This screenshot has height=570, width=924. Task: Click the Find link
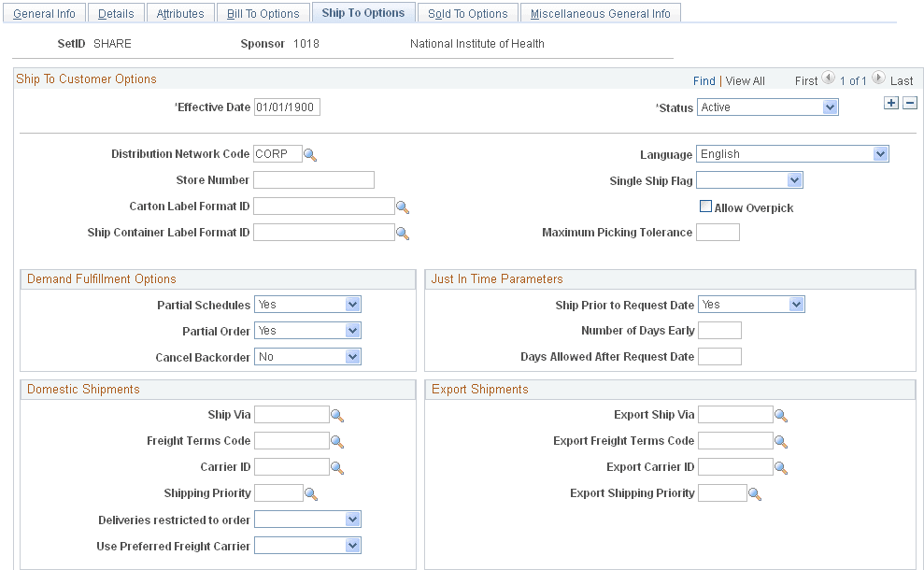(704, 80)
